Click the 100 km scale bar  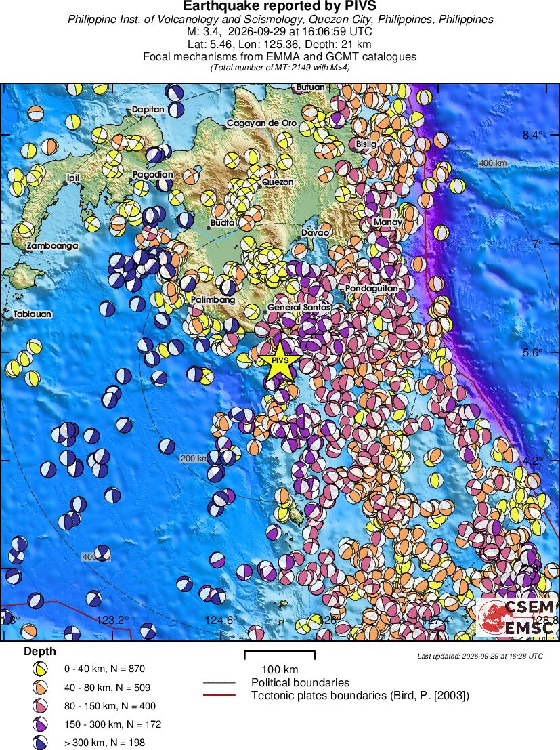click(x=280, y=655)
